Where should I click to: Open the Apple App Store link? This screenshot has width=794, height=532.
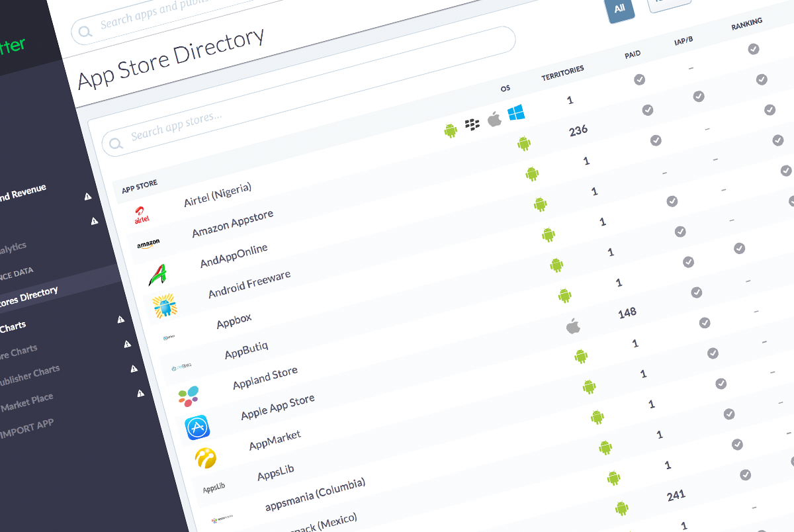pos(277,406)
